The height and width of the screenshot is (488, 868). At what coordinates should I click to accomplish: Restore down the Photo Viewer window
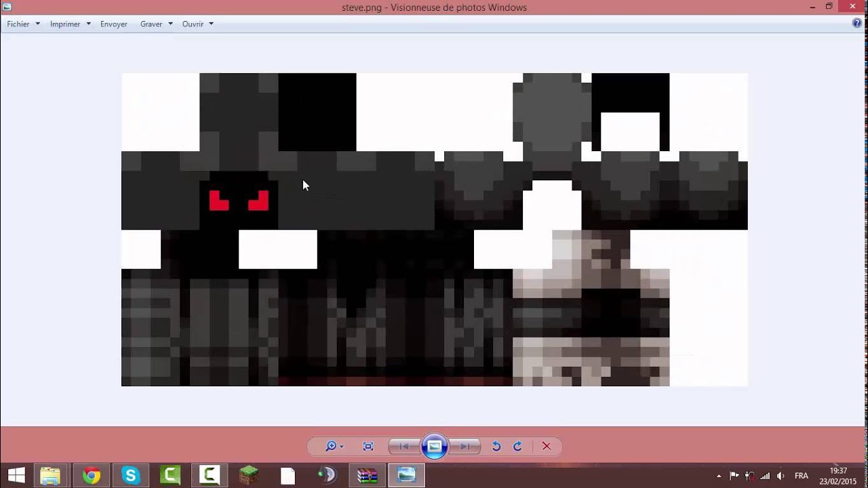[x=829, y=7]
